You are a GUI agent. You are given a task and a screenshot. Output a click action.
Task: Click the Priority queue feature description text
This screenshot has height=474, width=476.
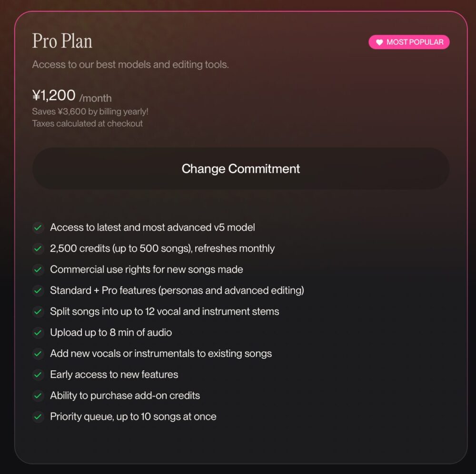(133, 417)
